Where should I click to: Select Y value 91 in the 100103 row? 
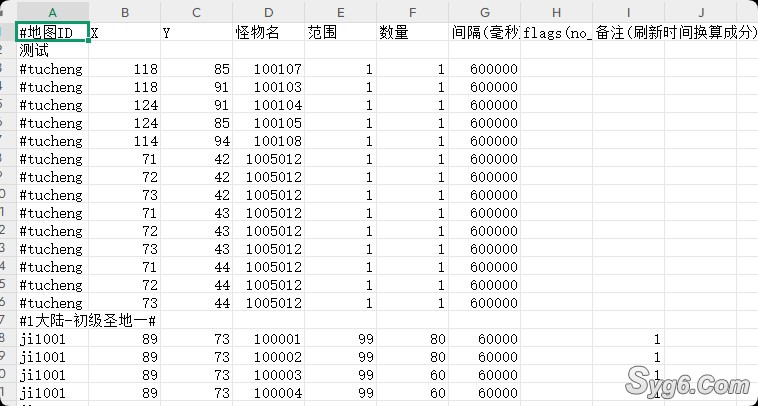point(196,87)
